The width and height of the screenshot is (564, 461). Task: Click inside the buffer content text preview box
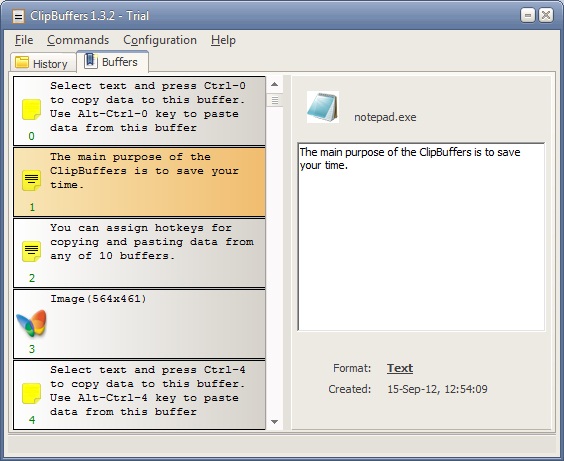(x=421, y=237)
